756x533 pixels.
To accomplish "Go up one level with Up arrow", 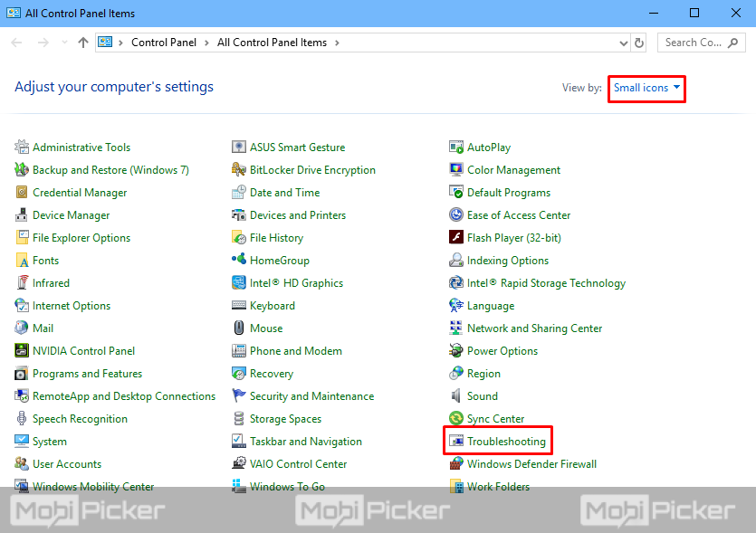I will point(83,43).
